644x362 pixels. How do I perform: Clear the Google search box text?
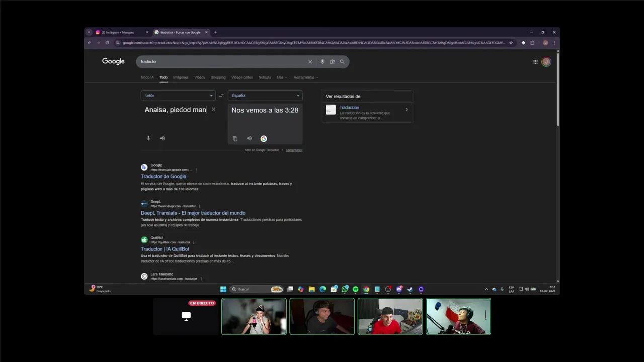coord(310,62)
